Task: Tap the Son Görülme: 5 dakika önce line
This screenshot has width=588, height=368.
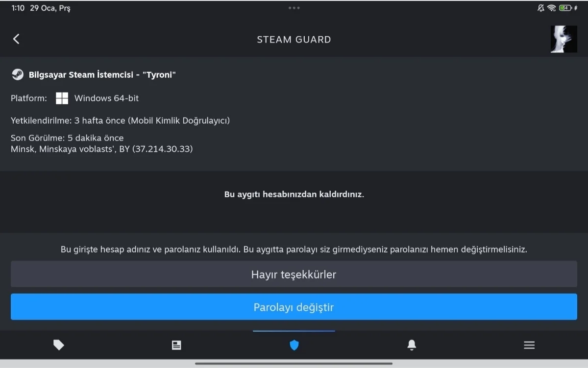Action: [x=67, y=138]
